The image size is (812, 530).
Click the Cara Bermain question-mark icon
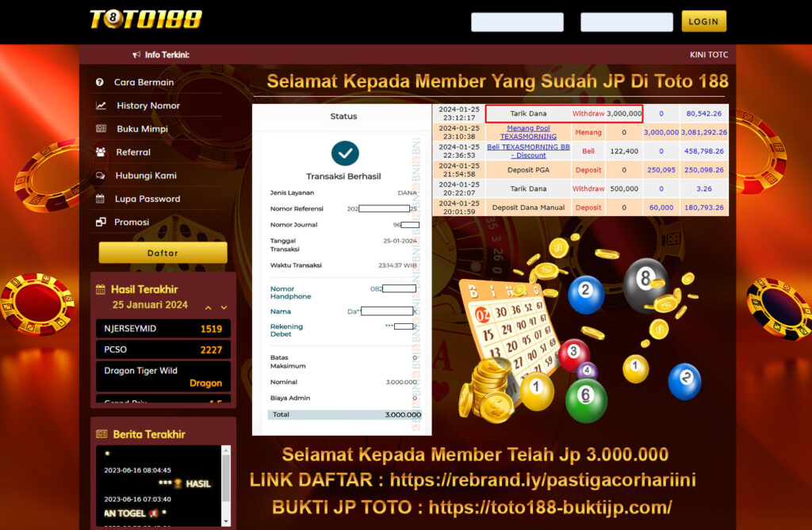99,82
